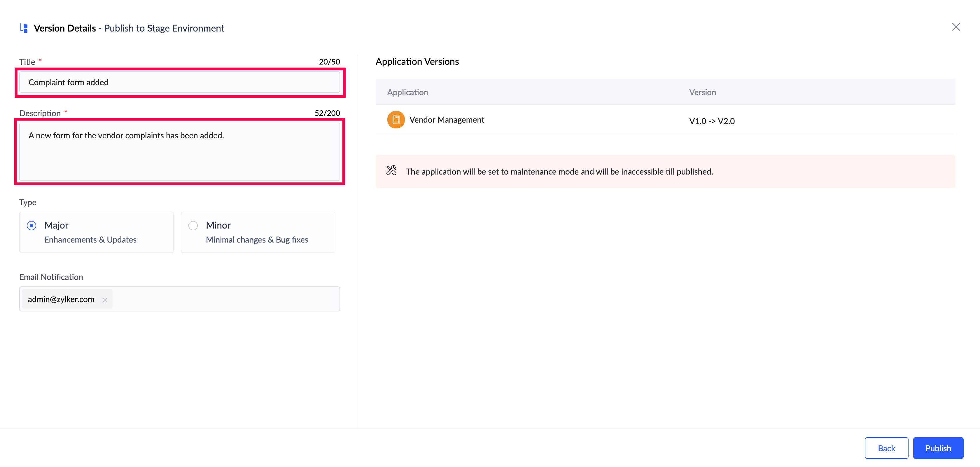Viewport: 980px width, 467px height.
Task: Click the V1.0 -> V2.0 version text
Action: click(x=711, y=121)
